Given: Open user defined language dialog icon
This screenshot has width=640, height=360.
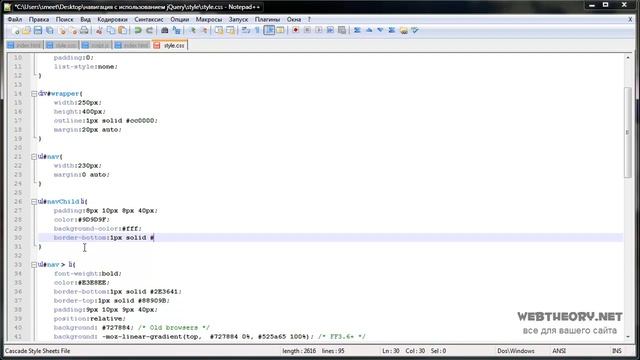Looking at the screenshot, I should [x=280, y=31].
